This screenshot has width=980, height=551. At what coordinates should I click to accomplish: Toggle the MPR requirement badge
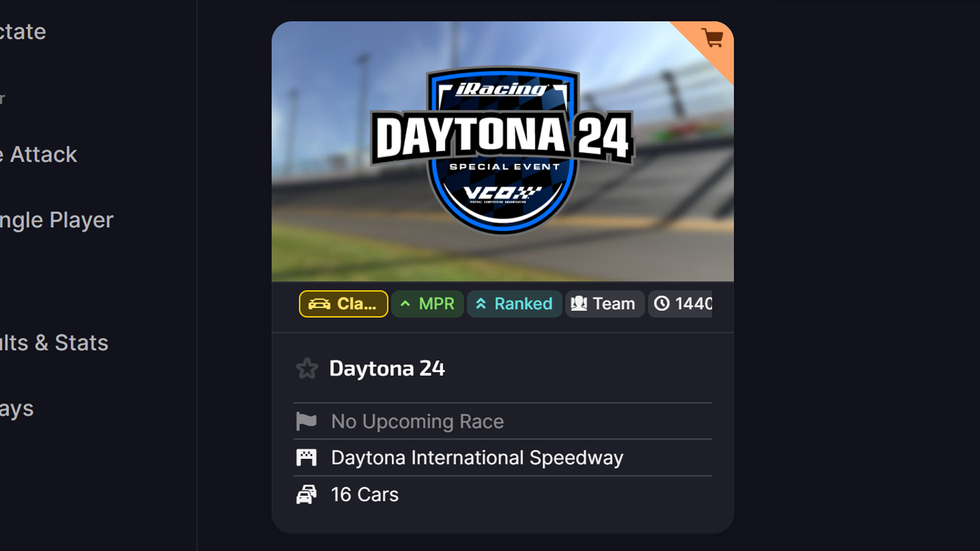(x=428, y=304)
